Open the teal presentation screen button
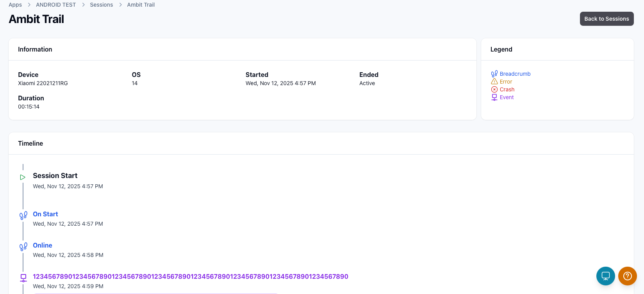 tap(605, 276)
